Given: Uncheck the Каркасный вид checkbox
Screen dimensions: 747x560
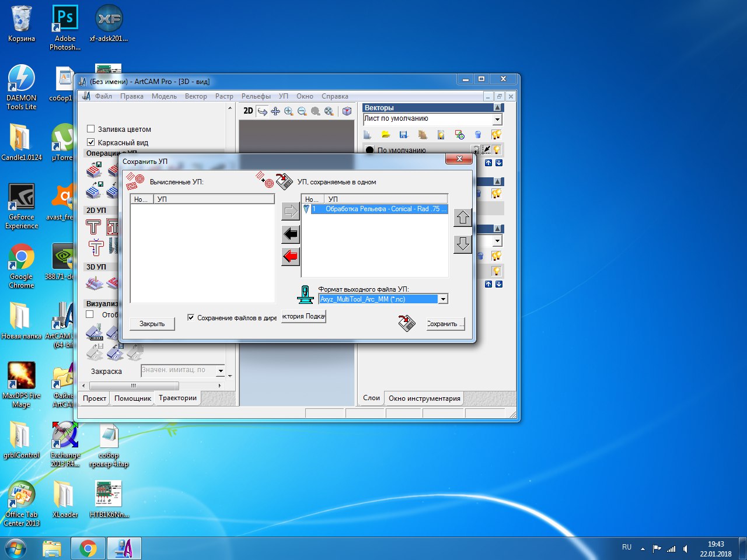Looking at the screenshot, I should [91, 142].
